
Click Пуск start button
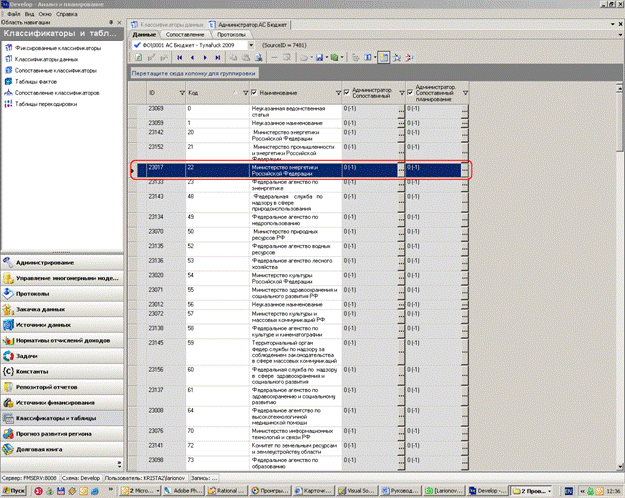tap(14, 491)
